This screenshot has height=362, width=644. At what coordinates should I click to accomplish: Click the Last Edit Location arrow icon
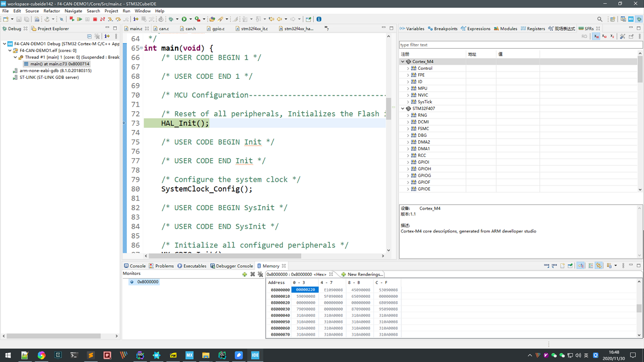pyautogui.click(x=272, y=20)
